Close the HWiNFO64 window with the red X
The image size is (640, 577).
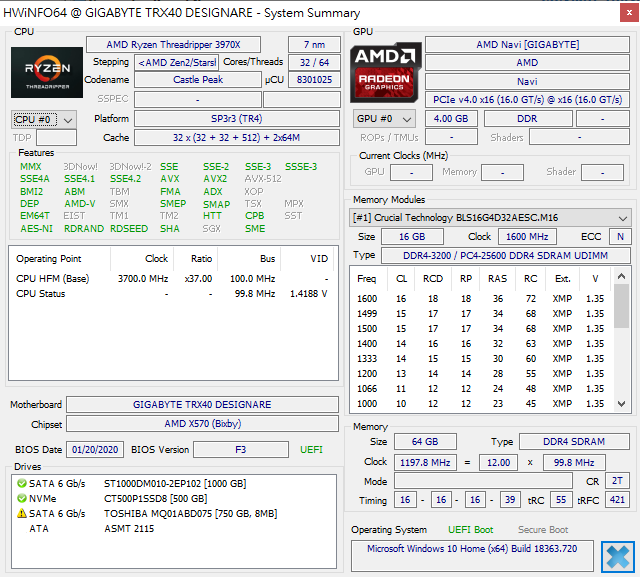(629, 13)
